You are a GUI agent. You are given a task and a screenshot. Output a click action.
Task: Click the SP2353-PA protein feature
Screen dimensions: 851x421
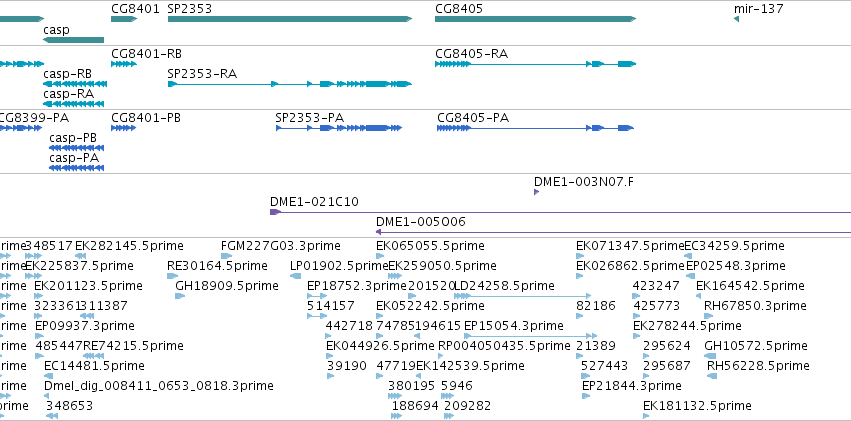[339, 128]
